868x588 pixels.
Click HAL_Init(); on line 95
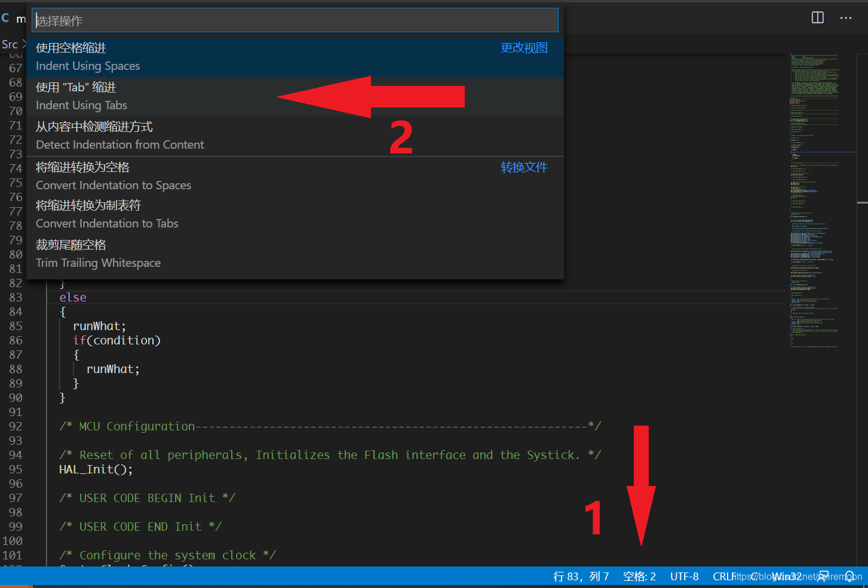[96, 469]
